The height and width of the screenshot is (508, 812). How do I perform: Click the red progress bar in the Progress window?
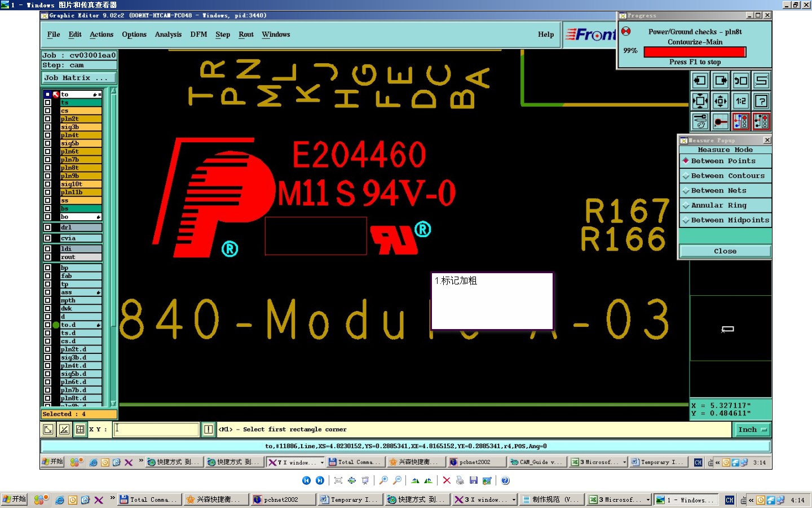coord(695,52)
